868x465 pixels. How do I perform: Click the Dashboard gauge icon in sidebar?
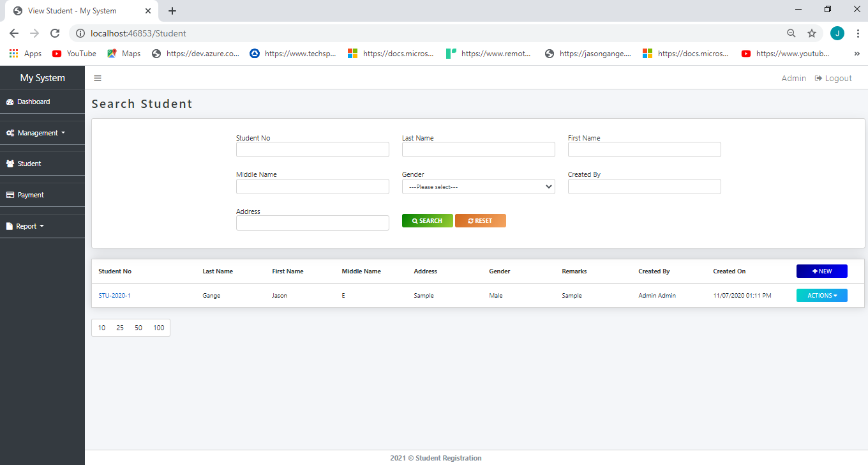pos(10,102)
